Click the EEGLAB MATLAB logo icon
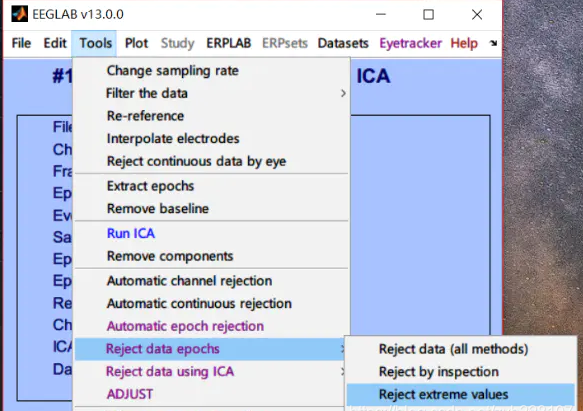The image size is (583, 411). click(19, 14)
